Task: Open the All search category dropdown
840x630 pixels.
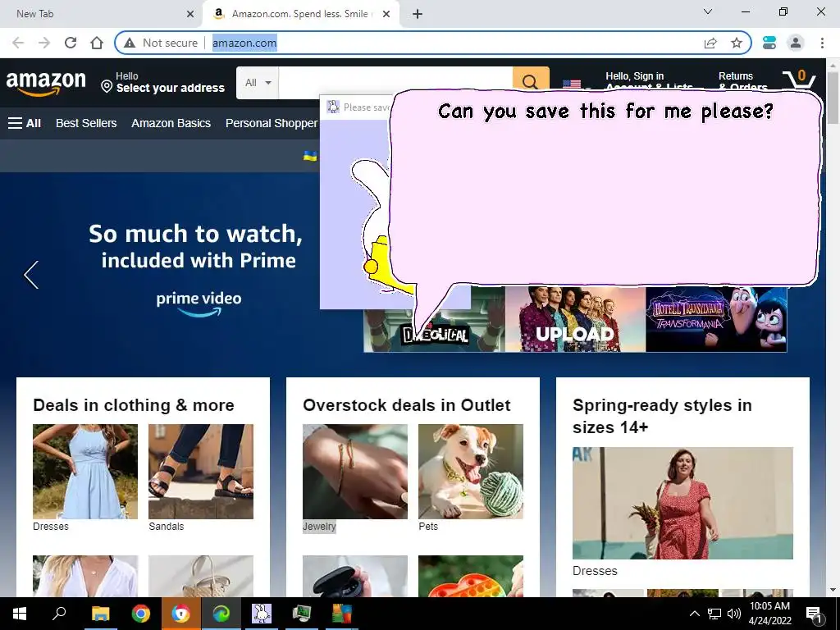Action: (258, 83)
